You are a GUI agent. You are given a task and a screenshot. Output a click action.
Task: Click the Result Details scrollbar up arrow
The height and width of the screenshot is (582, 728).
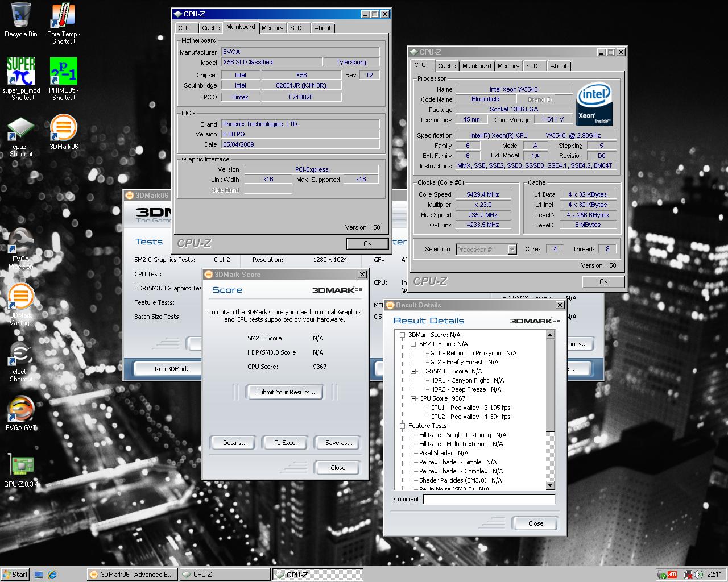pos(550,335)
